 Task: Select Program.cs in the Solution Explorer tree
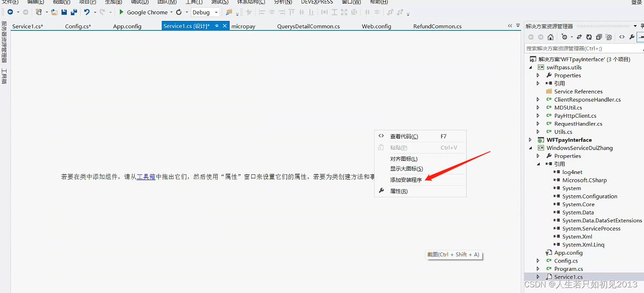[x=568, y=269]
